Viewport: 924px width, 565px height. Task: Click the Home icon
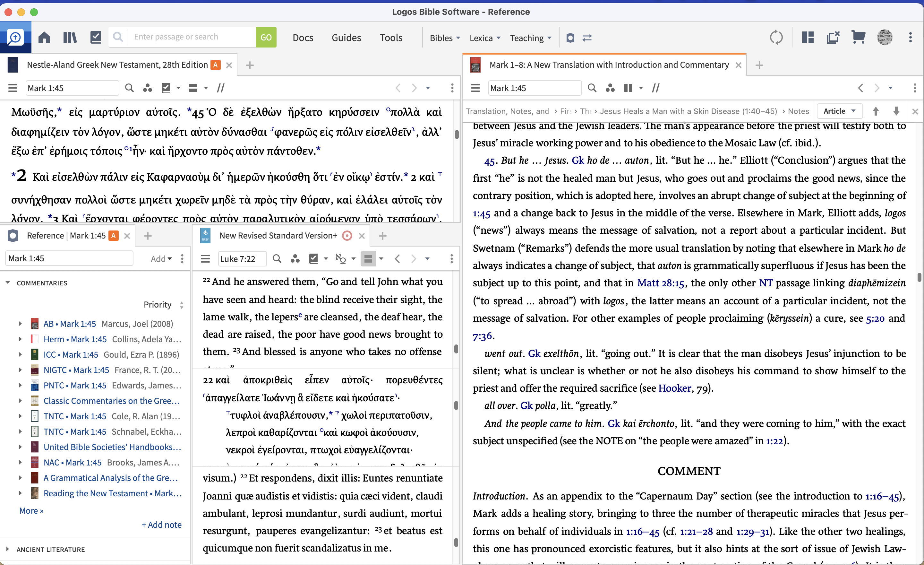click(44, 38)
